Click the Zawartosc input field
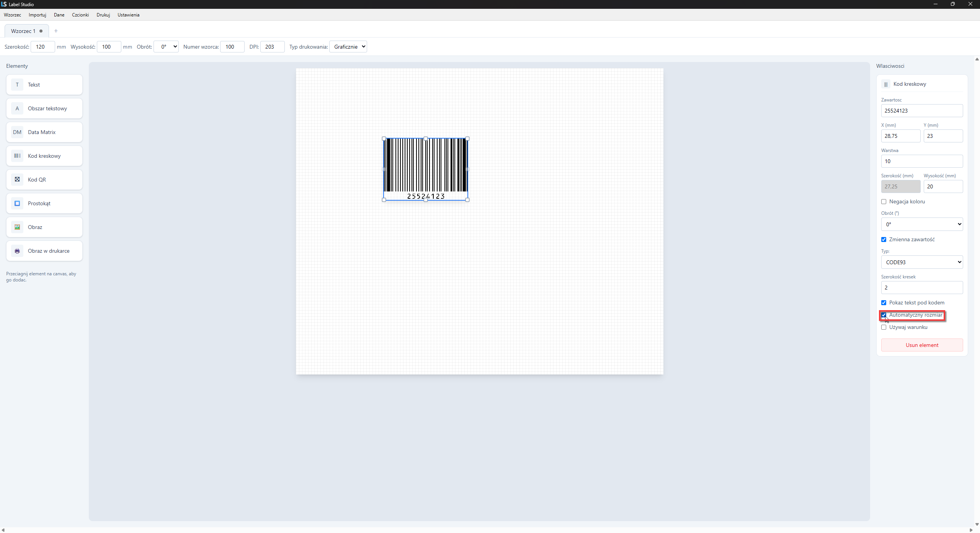This screenshot has height=533, width=980. click(x=922, y=111)
